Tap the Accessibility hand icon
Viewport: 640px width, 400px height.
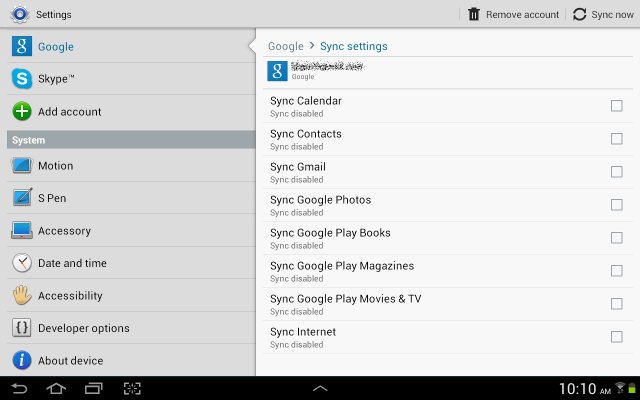[22, 295]
